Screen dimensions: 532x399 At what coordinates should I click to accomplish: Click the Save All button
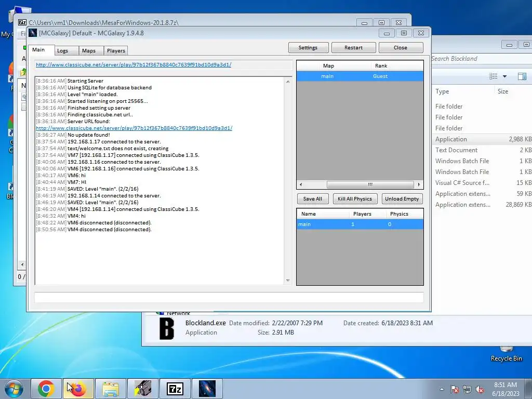point(313,199)
